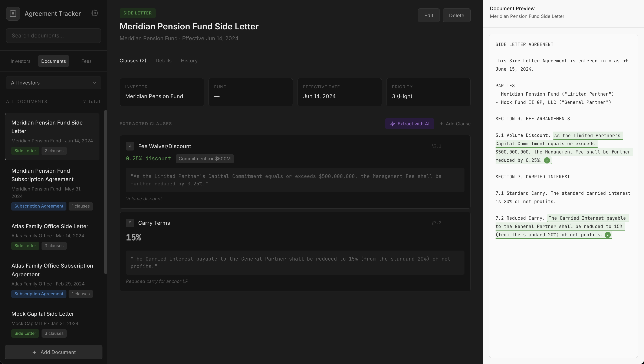
Task: Click the Delete button
Action: tap(456, 16)
